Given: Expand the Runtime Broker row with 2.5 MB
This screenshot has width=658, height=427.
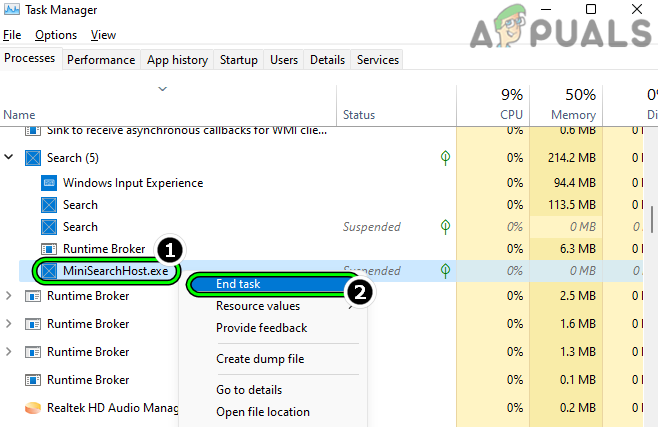Looking at the screenshot, I should [8, 296].
